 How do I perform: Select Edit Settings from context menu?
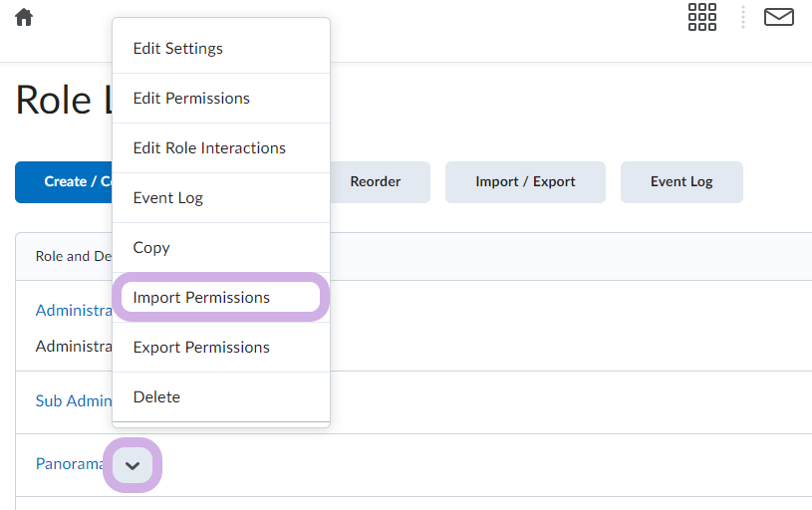(178, 48)
